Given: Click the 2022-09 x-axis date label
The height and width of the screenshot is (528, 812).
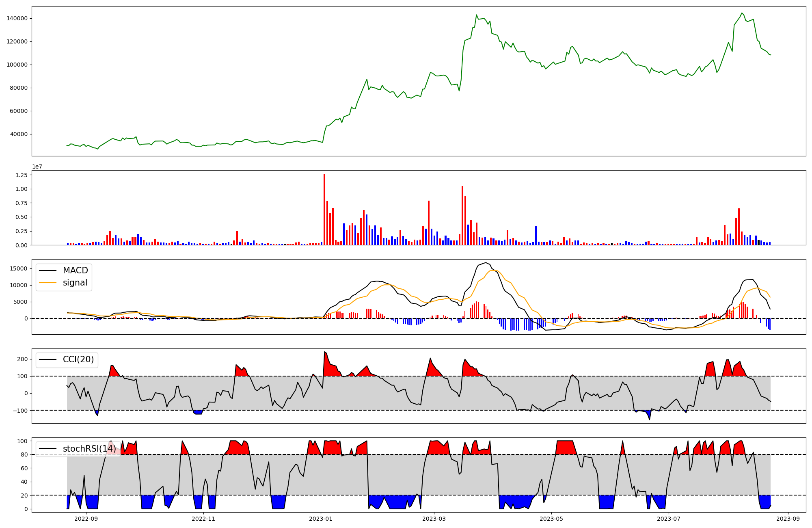Looking at the screenshot, I should point(86,519).
